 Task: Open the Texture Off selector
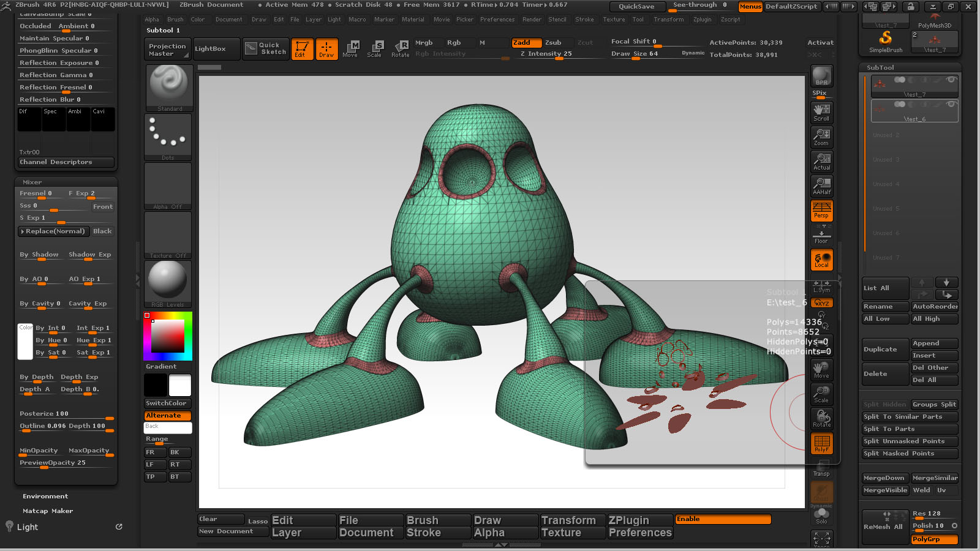(168, 235)
